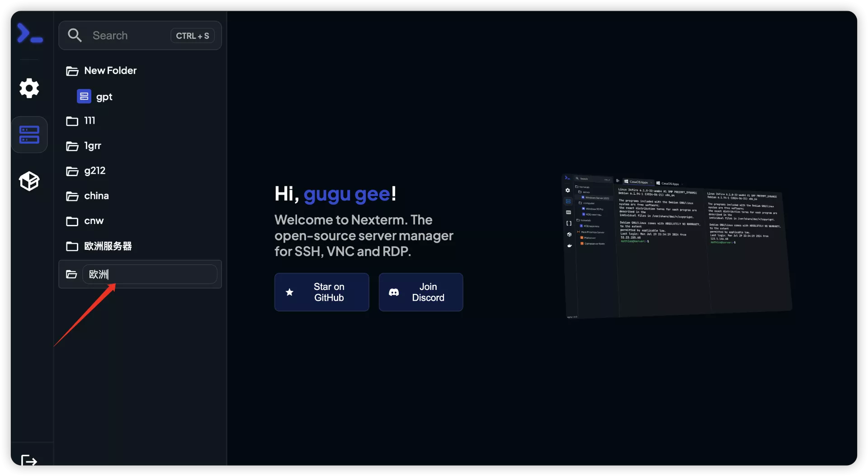Open the Settings gear in sidebar
Screen dimensions: 868x476
(29, 88)
